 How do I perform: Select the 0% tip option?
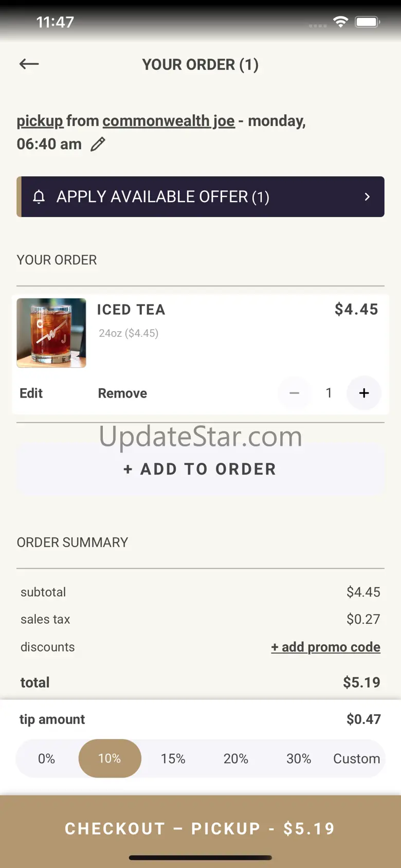pos(47,758)
